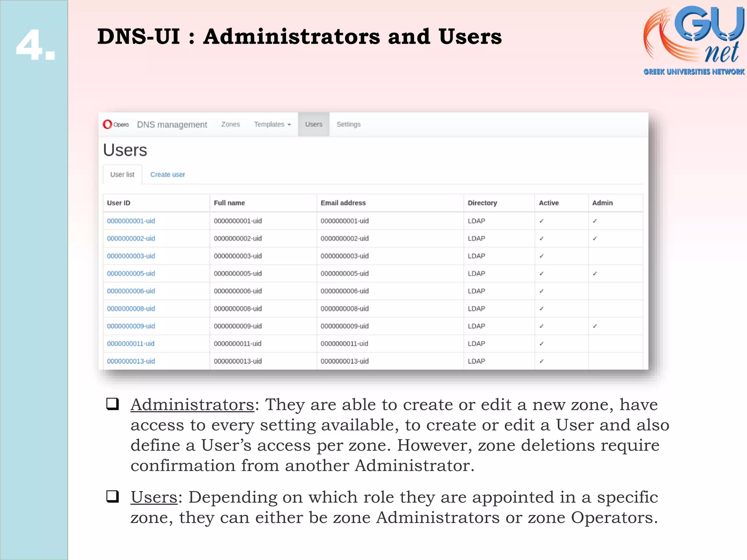
Task: Click Active checkmark for 0000000003-uid
Action: click(542, 256)
